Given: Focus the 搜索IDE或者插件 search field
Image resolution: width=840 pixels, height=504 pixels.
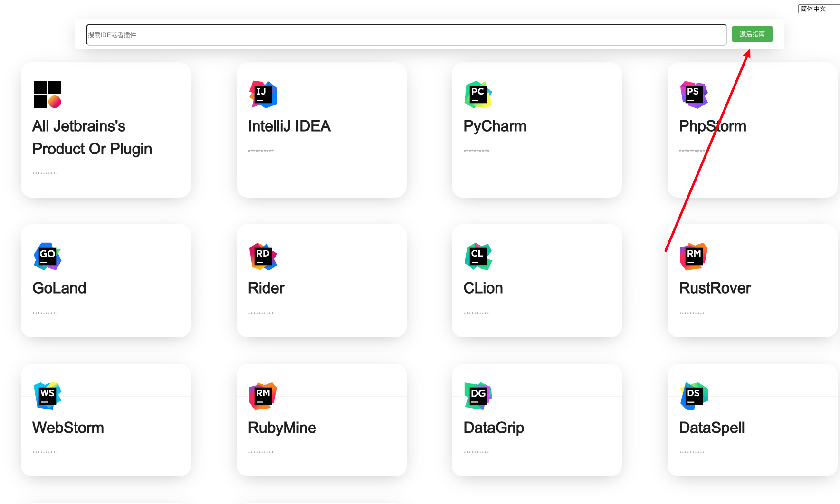Looking at the screenshot, I should [406, 35].
